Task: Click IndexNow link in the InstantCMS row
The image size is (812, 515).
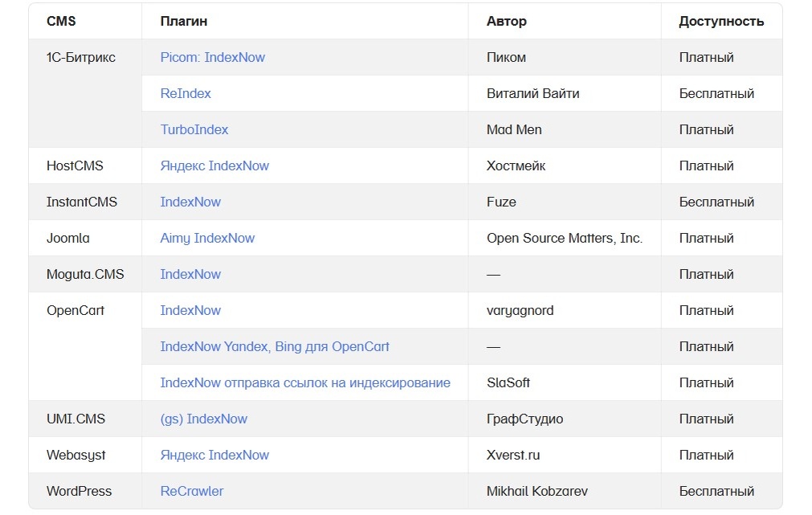Action: pos(190,202)
